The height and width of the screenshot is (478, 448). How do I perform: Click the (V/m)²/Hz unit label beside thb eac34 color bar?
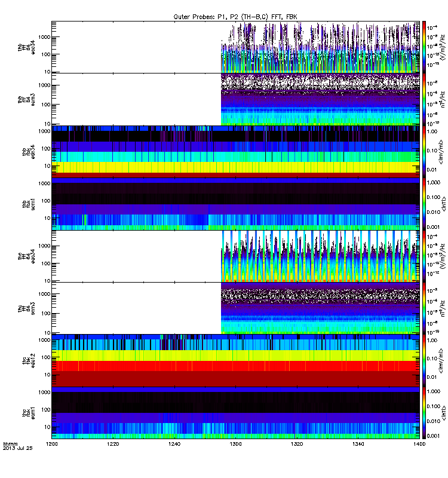click(x=444, y=47)
